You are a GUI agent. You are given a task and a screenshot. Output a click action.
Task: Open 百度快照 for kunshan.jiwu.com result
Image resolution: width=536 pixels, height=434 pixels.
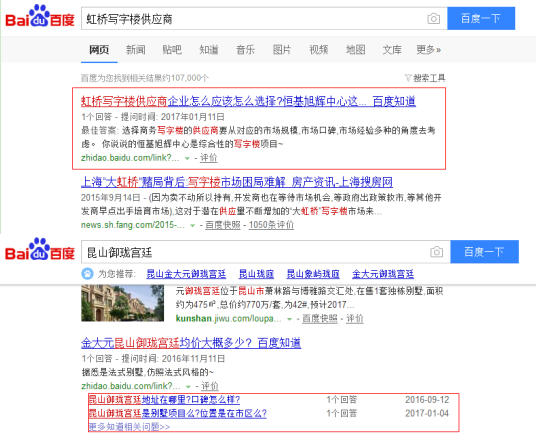[x=320, y=318]
